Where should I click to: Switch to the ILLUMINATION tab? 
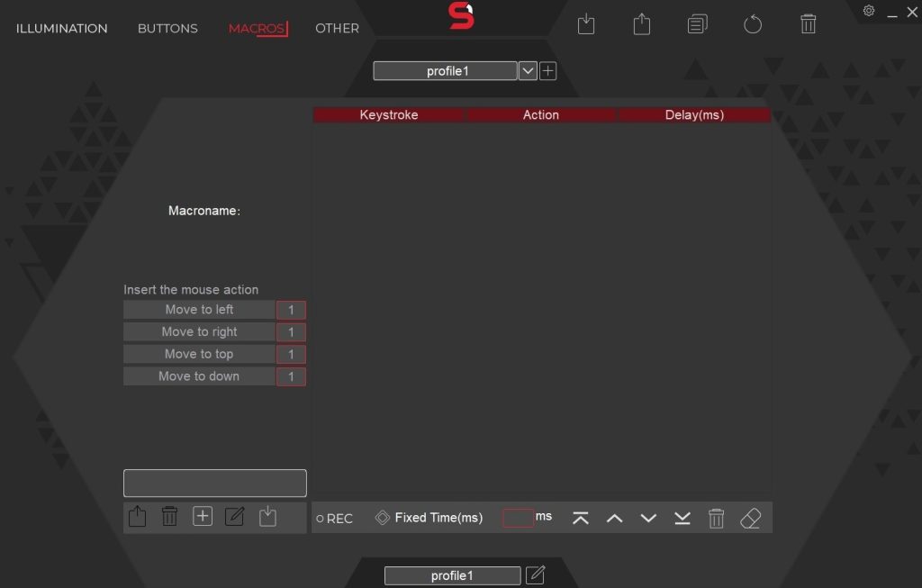point(61,28)
